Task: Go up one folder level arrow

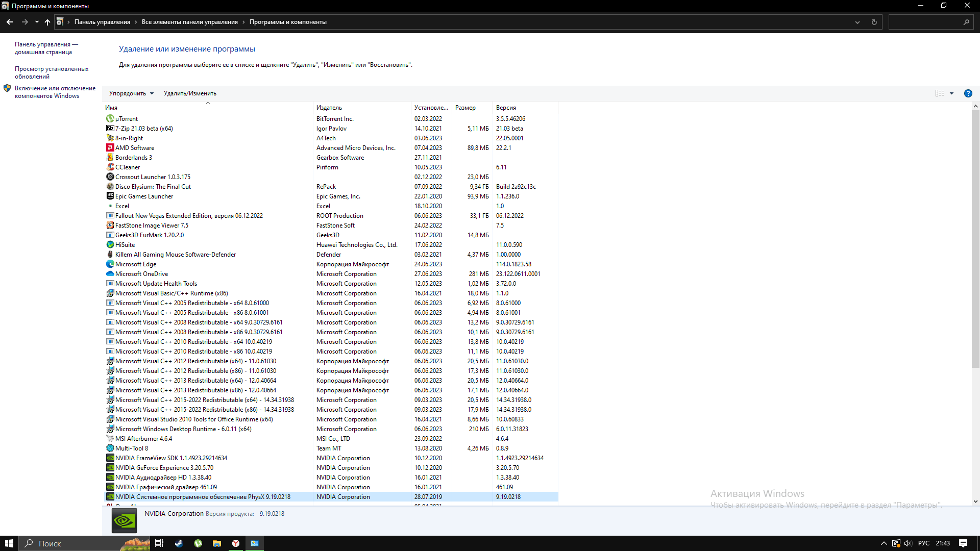Action: (x=47, y=22)
